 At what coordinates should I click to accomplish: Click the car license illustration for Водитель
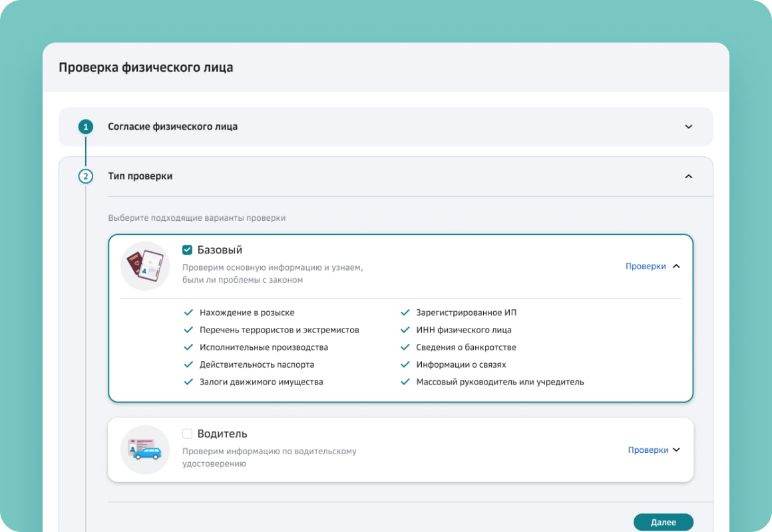145,450
